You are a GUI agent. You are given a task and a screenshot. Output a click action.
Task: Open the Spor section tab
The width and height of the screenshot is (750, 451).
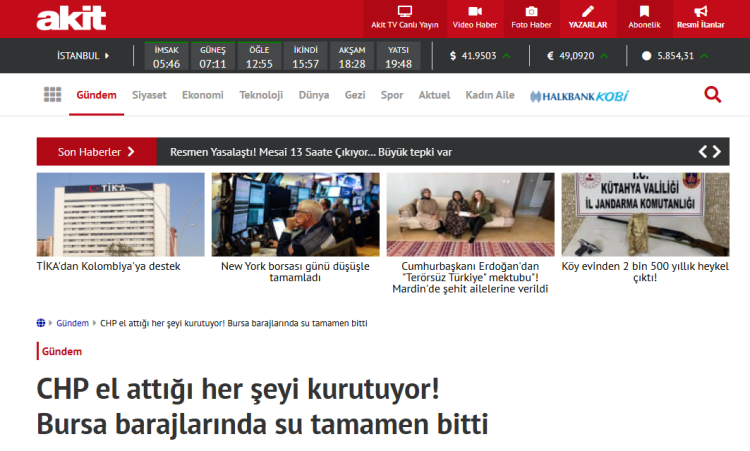point(392,95)
